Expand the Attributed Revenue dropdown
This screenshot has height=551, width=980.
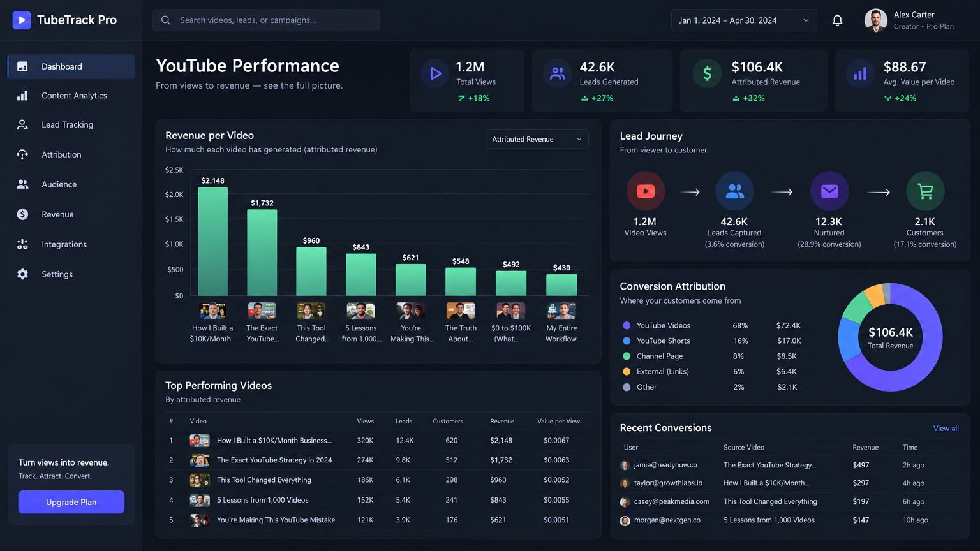pyautogui.click(x=537, y=139)
